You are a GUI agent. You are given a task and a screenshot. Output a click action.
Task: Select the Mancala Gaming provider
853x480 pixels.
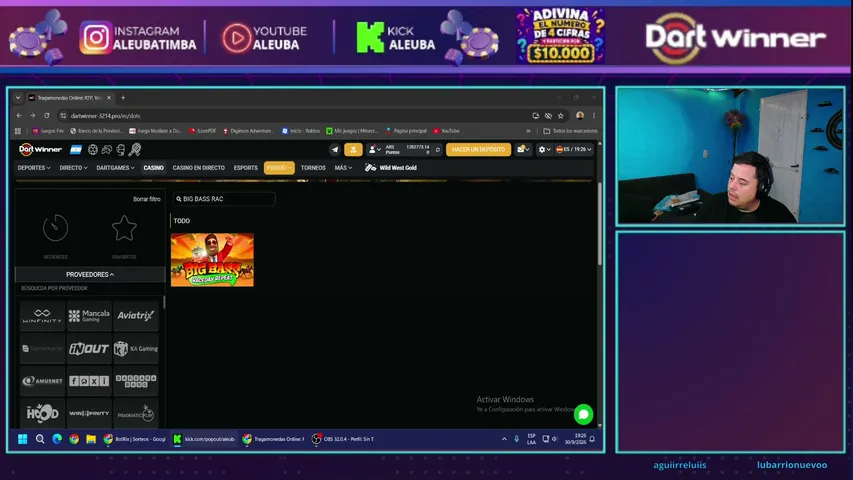tap(89, 316)
